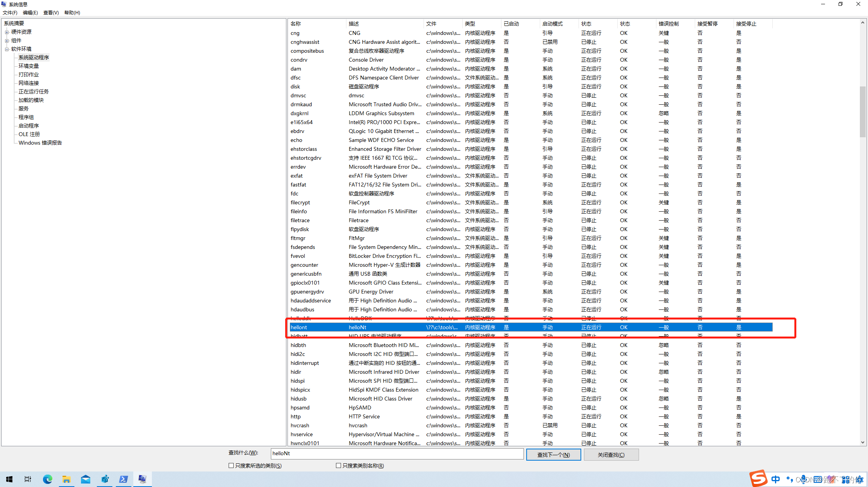Click the Sogou input method logo
868x487 pixels.
(x=758, y=478)
